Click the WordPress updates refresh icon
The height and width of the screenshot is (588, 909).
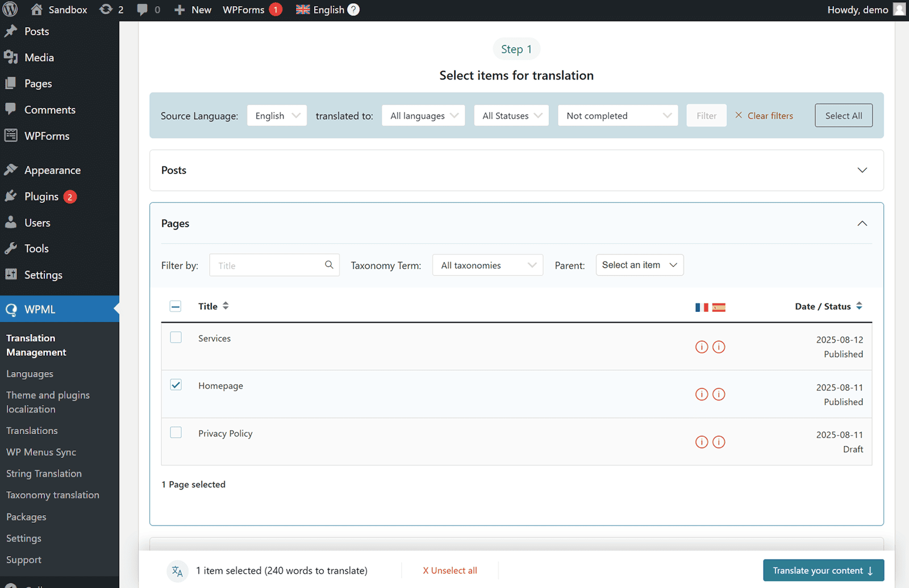click(x=106, y=9)
